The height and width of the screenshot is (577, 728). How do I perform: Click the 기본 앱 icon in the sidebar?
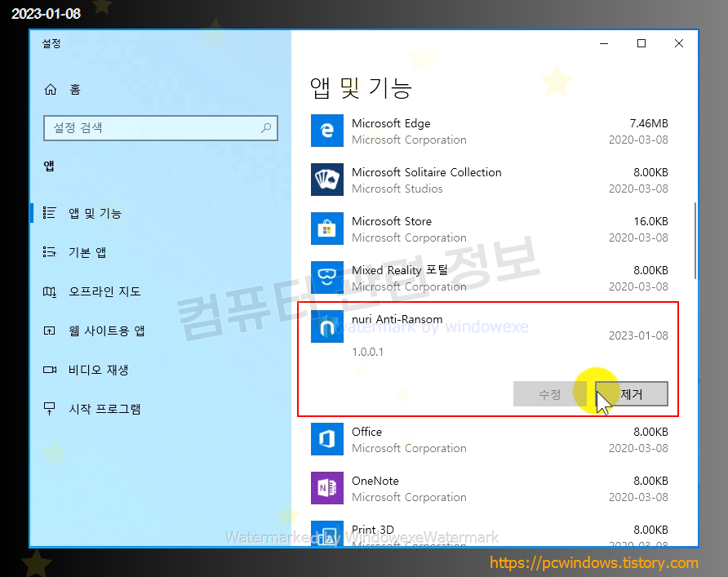pos(49,252)
